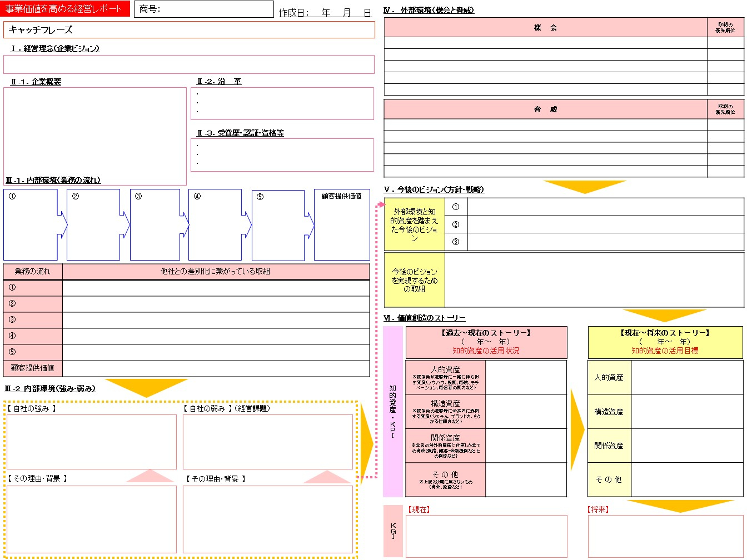Click the 沿革 history text box

pos(282,103)
